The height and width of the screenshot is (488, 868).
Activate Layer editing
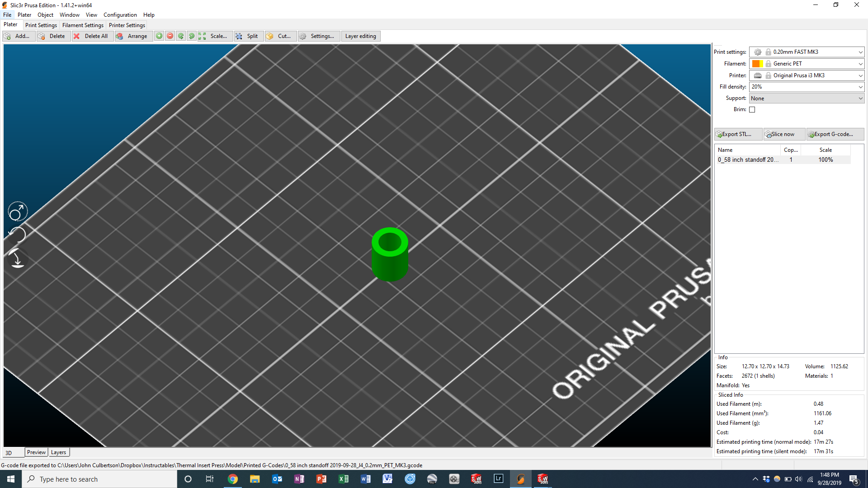(x=361, y=36)
